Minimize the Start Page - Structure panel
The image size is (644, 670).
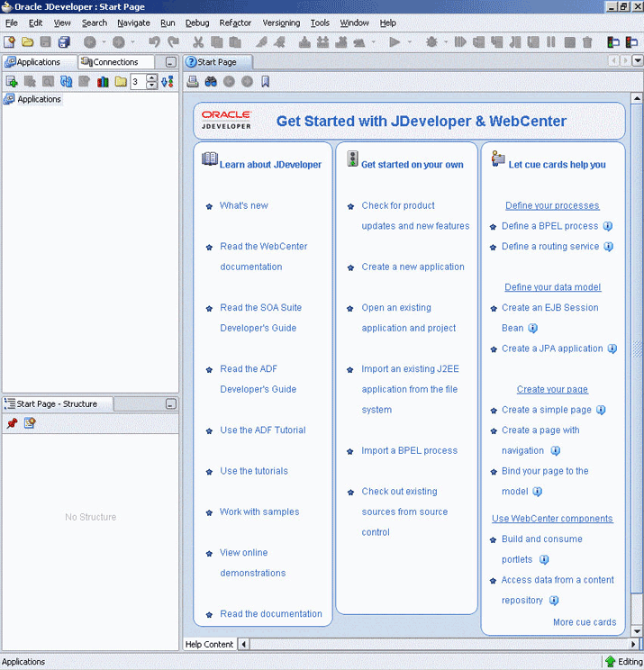170,404
